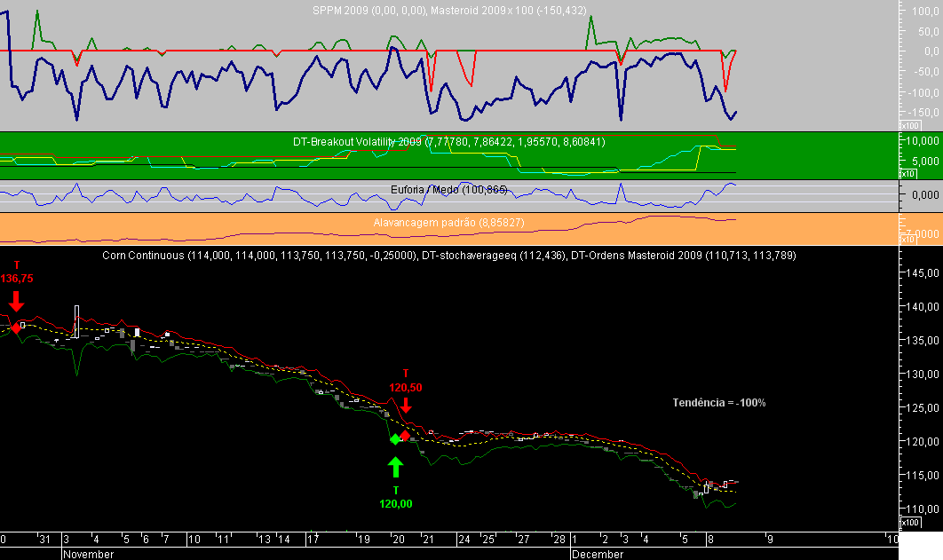Image resolution: width=943 pixels, height=560 pixels.
Task: Select the DT-Breakout Volatility 2009 title
Action: [x=448, y=142]
